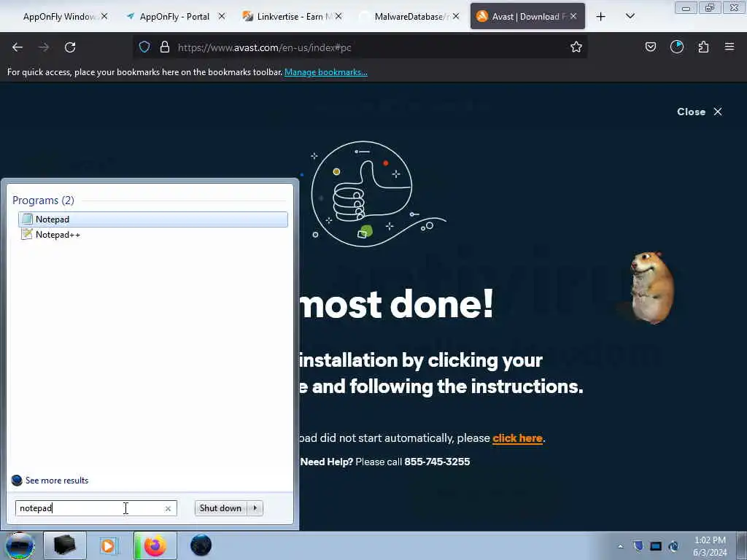Open Save to Pocket icon
The height and width of the screenshot is (560, 747).
pyautogui.click(x=650, y=47)
